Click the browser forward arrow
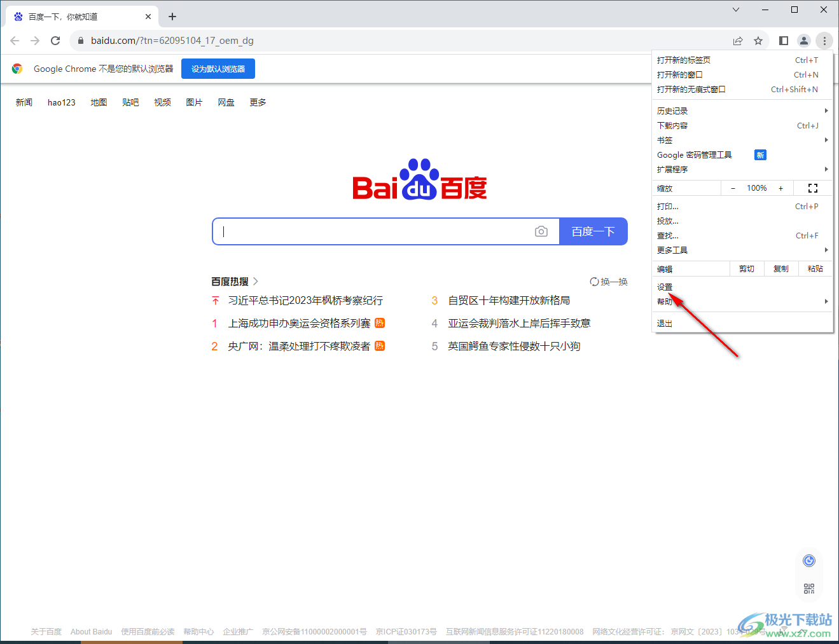The height and width of the screenshot is (644, 839). [x=35, y=41]
